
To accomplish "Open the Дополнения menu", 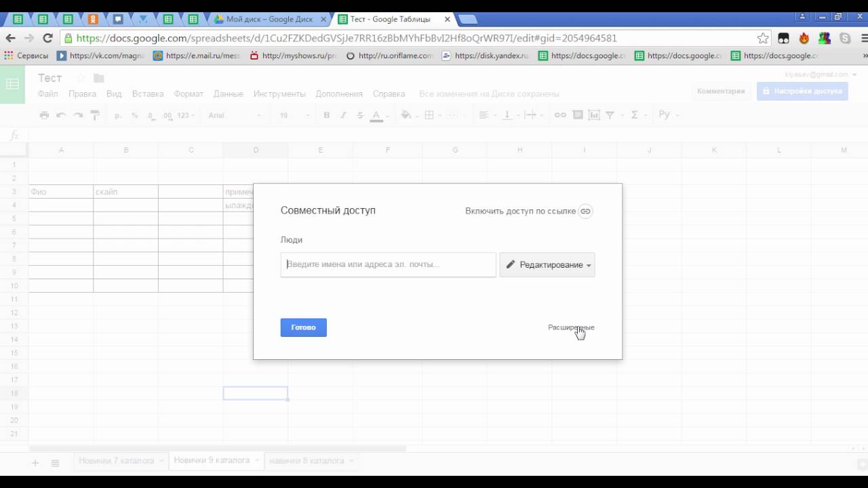I will pos(339,94).
